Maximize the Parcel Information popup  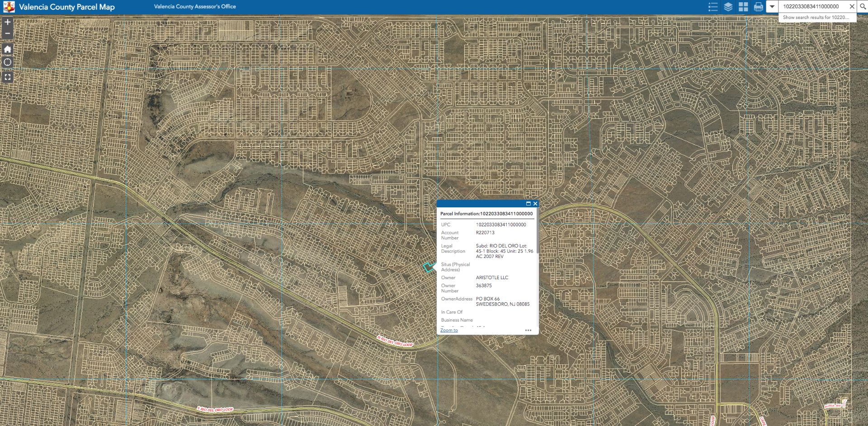[528, 204]
